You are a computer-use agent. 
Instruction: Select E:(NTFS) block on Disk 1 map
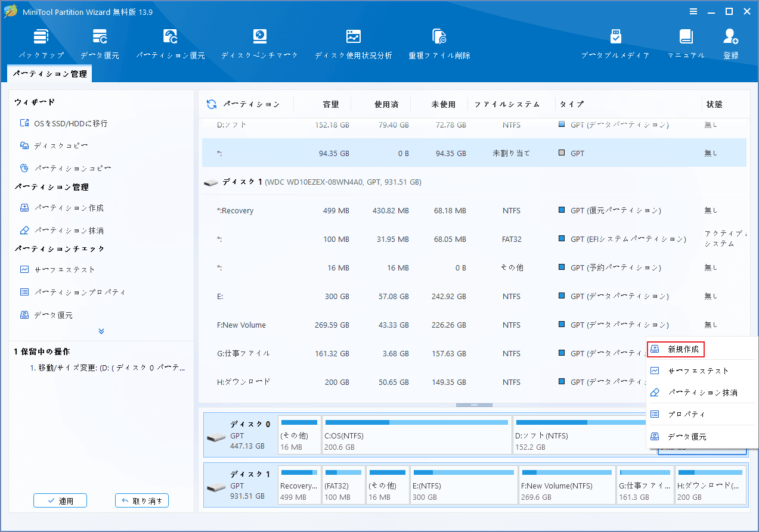tap(463, 485)
